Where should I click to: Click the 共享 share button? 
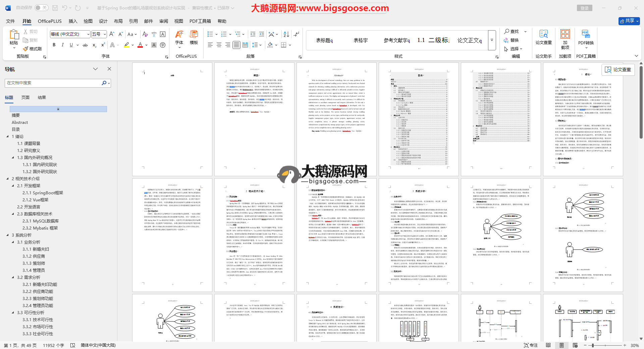pyautogui.click(x=629, y=21)
